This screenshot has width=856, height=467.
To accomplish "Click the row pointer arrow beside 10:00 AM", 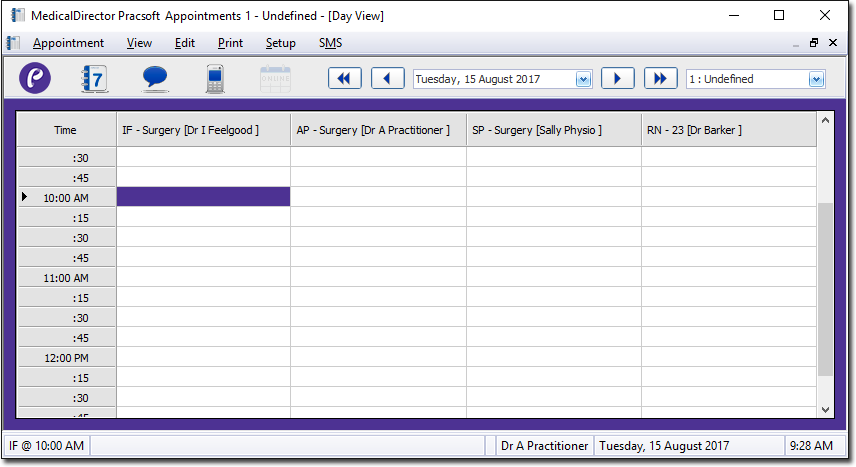I will point(24,196).
